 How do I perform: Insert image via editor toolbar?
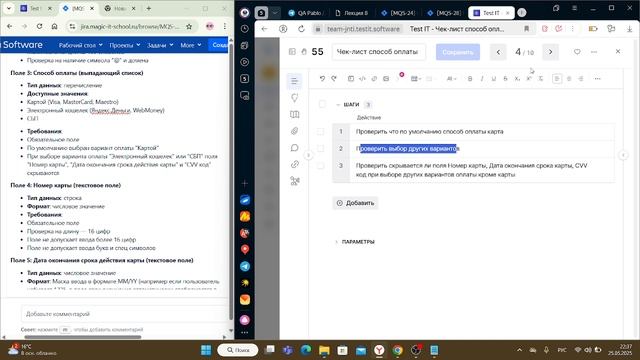pos(386,78)
